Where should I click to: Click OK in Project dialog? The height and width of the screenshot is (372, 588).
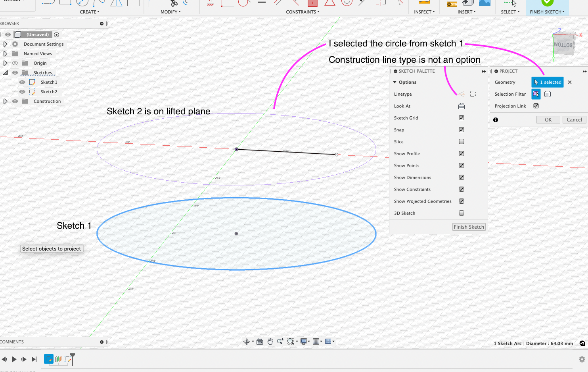click(548, 120)
